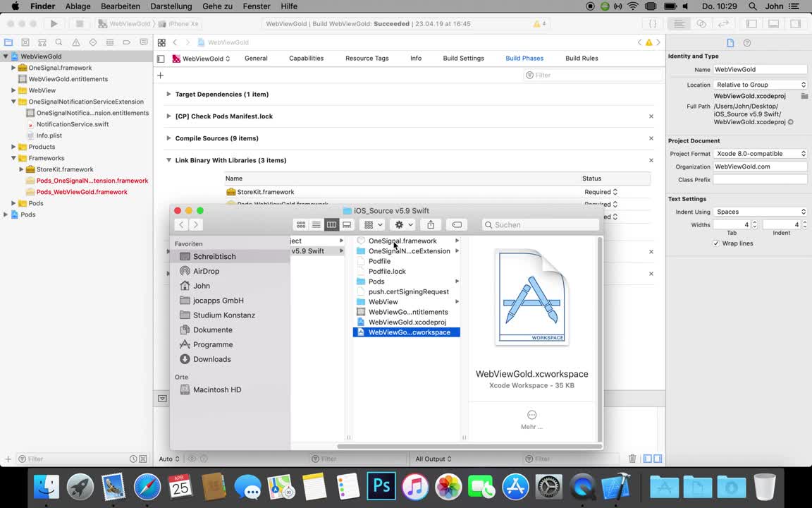
Task: Switch Finder to list view
Action: [316, 224]
